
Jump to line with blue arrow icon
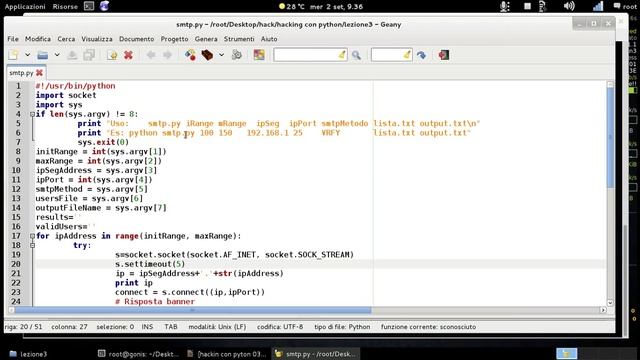(x=422, y=55)
